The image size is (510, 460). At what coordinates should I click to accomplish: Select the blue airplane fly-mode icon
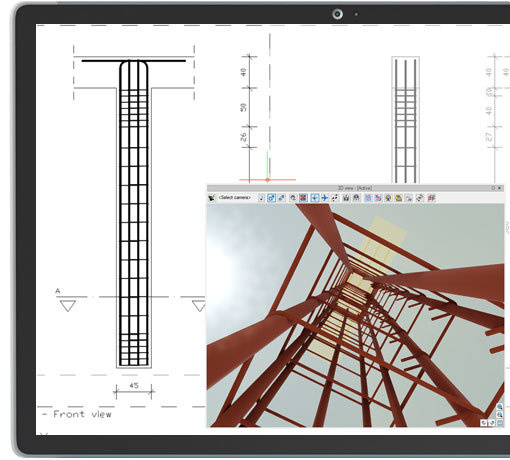pos(324,198)
